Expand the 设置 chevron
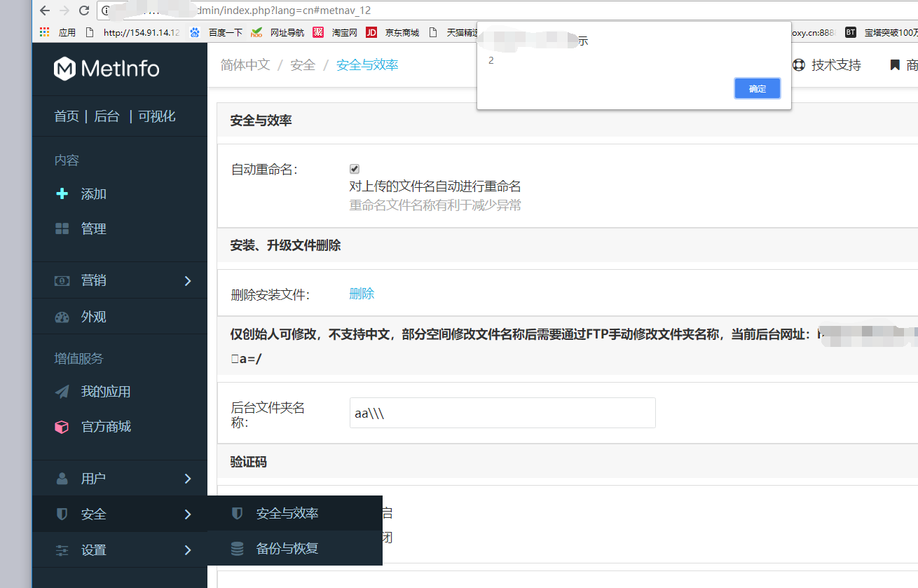This screenshot has width=918, height=588. [187, 550]
